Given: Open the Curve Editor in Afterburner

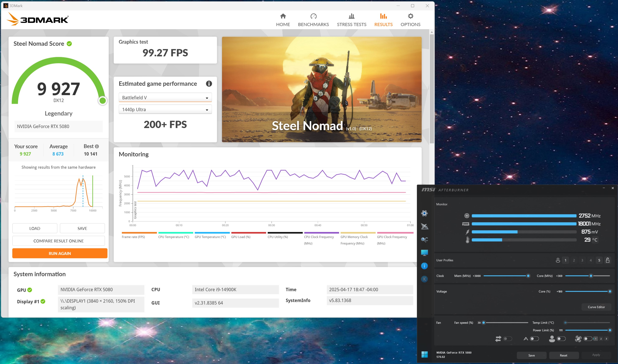Looking at the screenshot, I should 596,307.
